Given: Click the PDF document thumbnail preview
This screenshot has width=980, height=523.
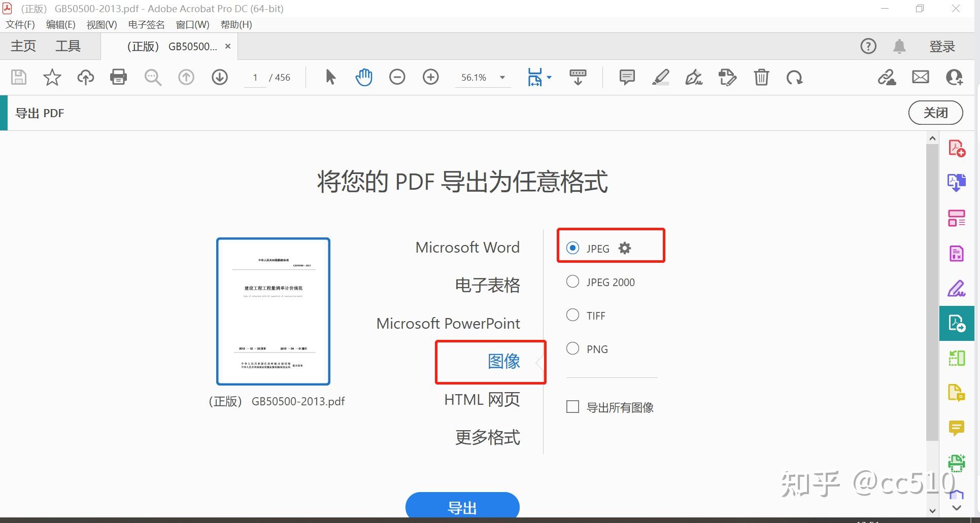Looking at the screenshot, I should (273, 310).
